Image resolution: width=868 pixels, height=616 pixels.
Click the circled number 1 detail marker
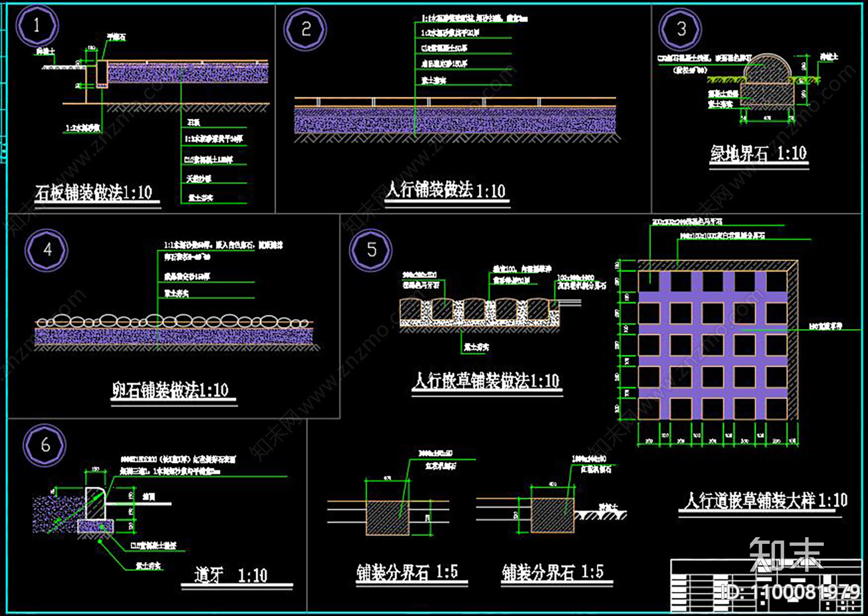tap(37, 26)
